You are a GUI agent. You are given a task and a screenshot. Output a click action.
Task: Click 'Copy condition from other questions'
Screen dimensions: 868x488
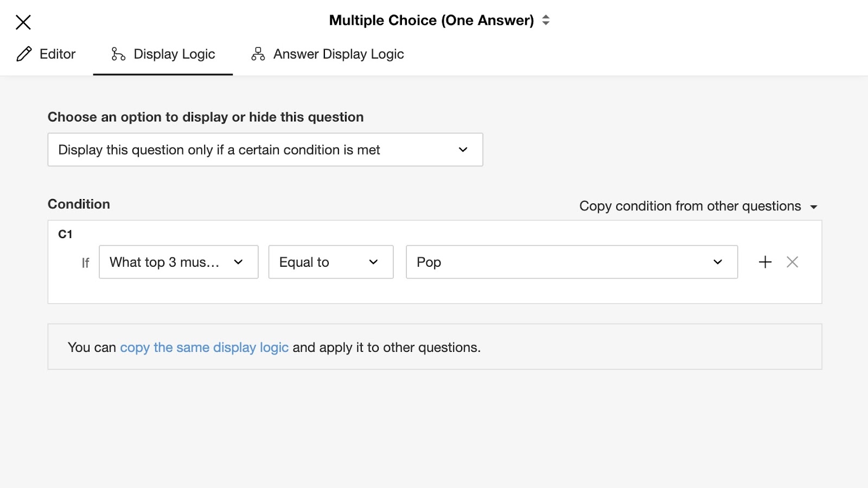click(x=690, y=207)
